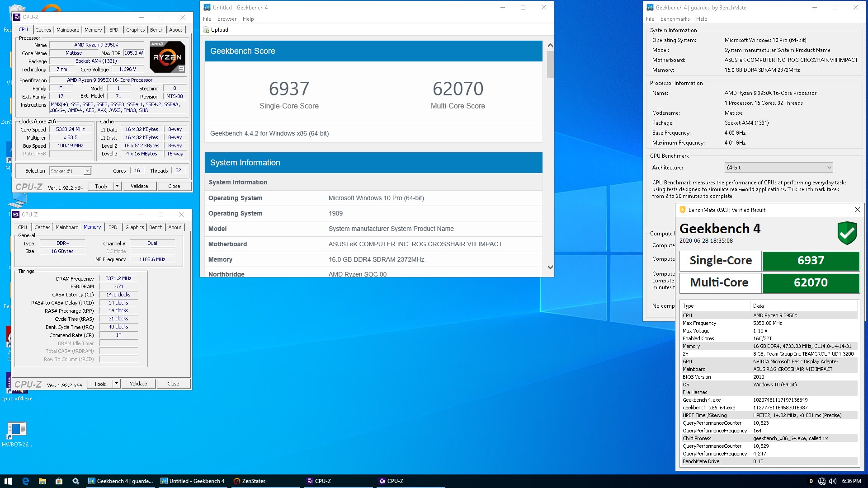Switch to Memory tab in upper CPU-Z

pos(93,30)
